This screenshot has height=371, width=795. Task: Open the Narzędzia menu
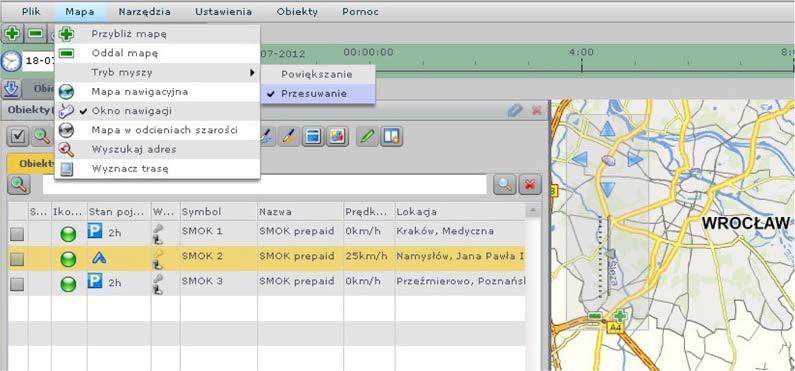(144, 12)
